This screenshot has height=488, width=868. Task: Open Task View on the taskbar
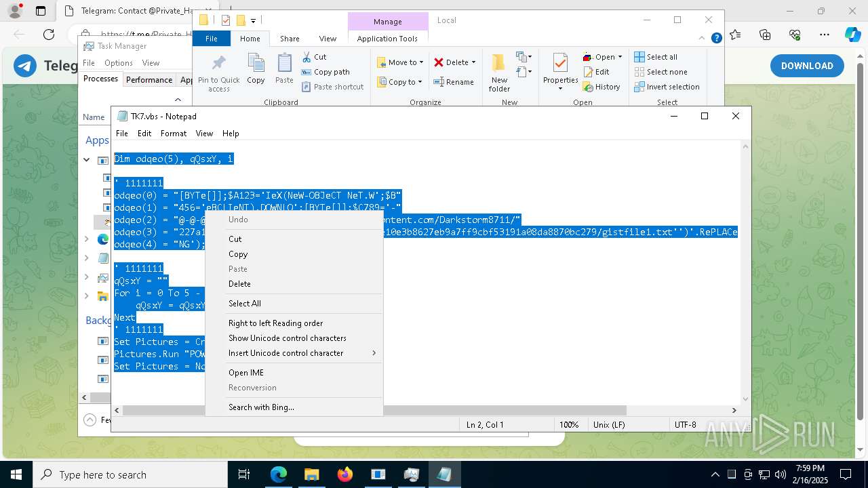(x=244, y=474)
